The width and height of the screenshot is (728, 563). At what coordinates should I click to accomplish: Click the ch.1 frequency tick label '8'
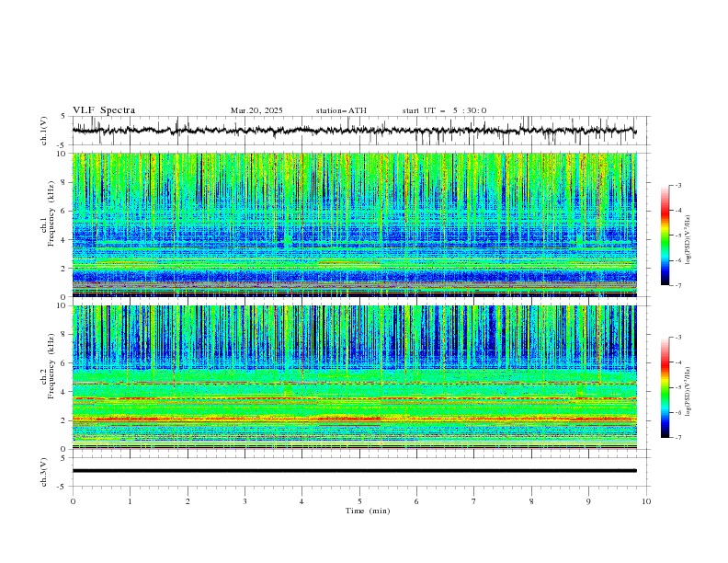coord(65,182)
